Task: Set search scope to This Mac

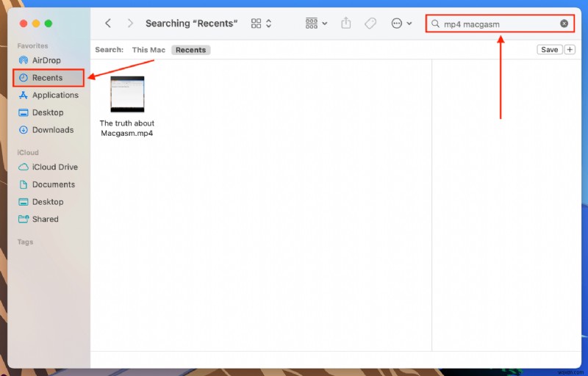Action: (148, 50)
